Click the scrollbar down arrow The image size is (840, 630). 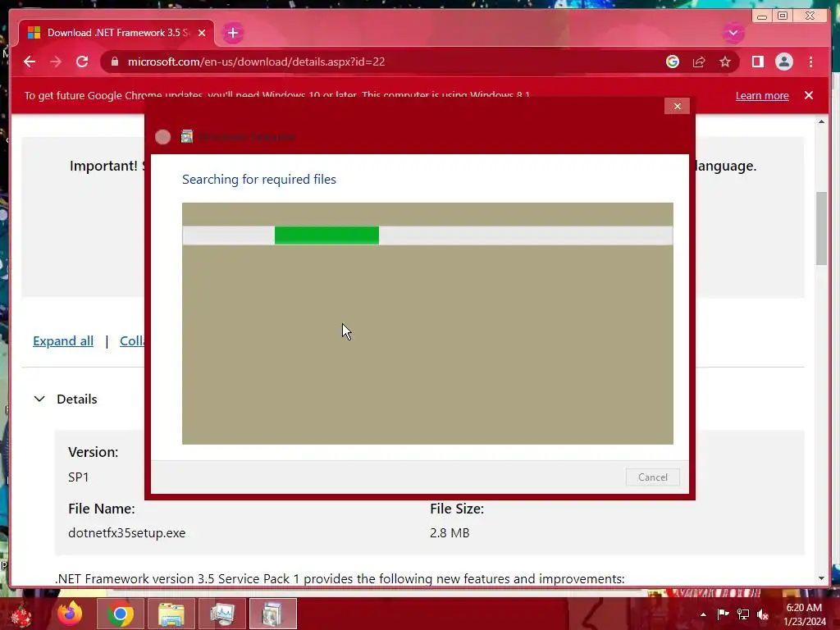(x=821, y=578)
